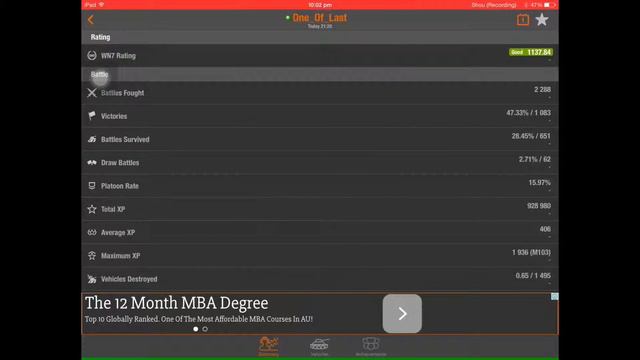Click the Battles Fought label
This screenshot has width=640, height=360.
click(x=122, y=93)
